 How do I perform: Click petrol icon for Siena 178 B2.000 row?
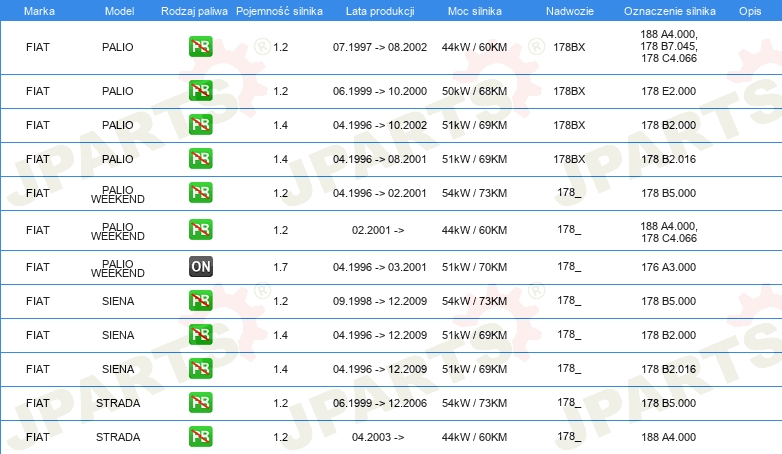(x=200, y=334)
